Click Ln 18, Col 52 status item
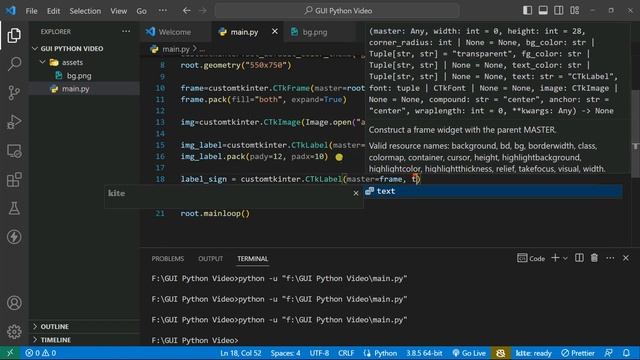 click(240, 353)
